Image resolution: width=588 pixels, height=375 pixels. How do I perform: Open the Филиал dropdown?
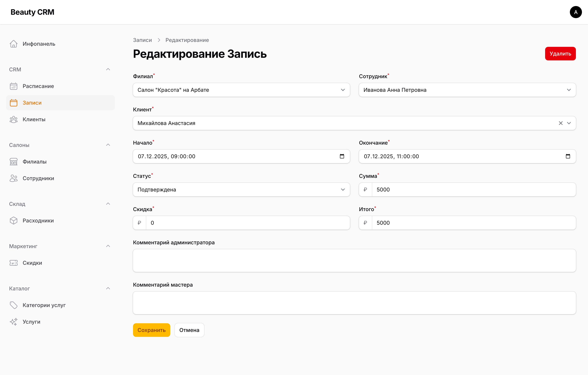point(241,90)
